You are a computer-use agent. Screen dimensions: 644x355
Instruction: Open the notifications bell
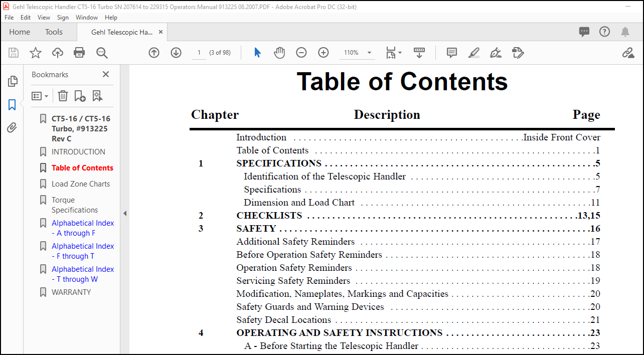(x=625, y=32)
